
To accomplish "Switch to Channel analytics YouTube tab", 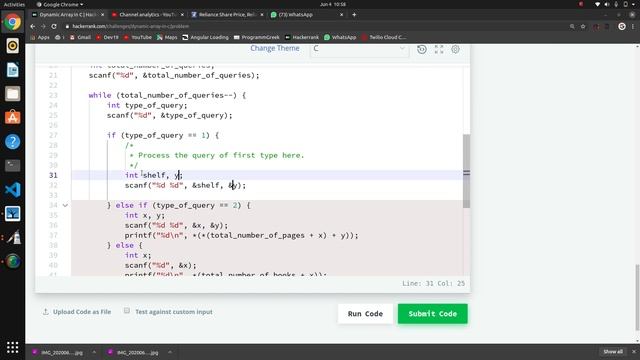I will 147,15.
